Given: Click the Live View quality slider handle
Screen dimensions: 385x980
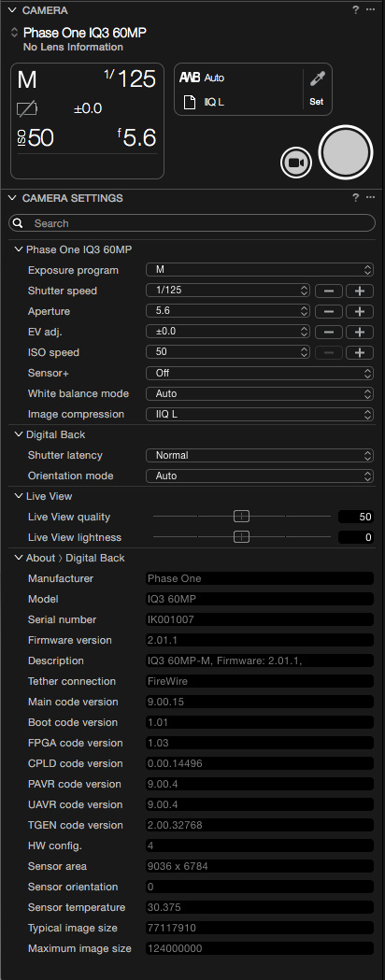Looking at the screenshot, I should 241,517.
